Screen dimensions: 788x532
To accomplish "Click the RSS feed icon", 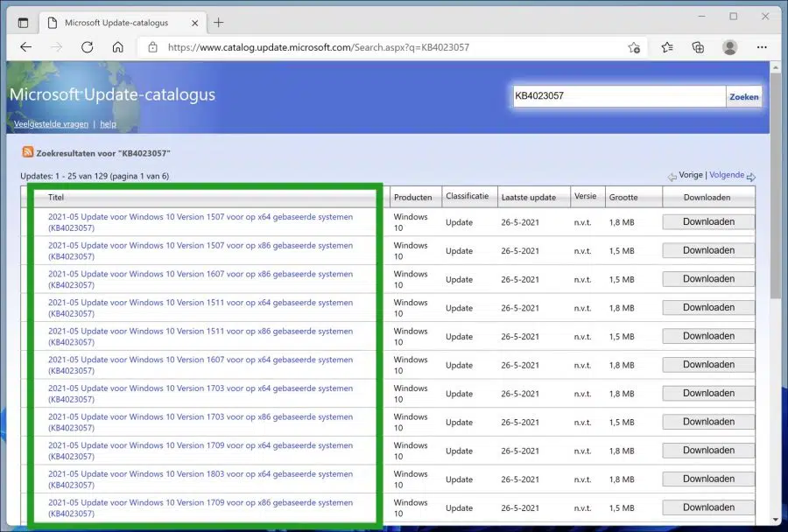I will coord(28,151).
